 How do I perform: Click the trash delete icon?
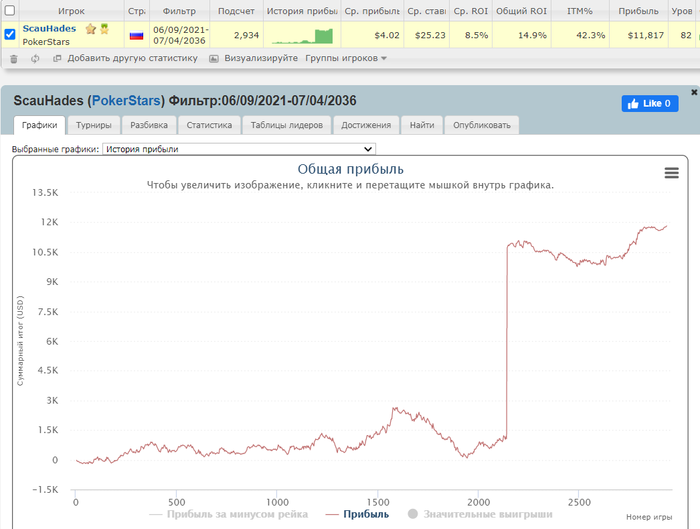pos(14,58)
